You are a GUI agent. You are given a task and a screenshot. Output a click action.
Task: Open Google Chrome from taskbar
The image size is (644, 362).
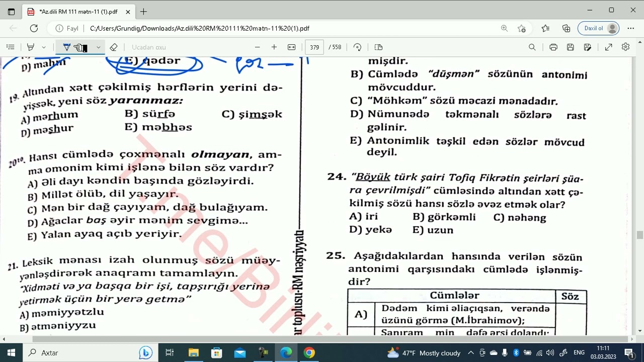pos(309,353)
